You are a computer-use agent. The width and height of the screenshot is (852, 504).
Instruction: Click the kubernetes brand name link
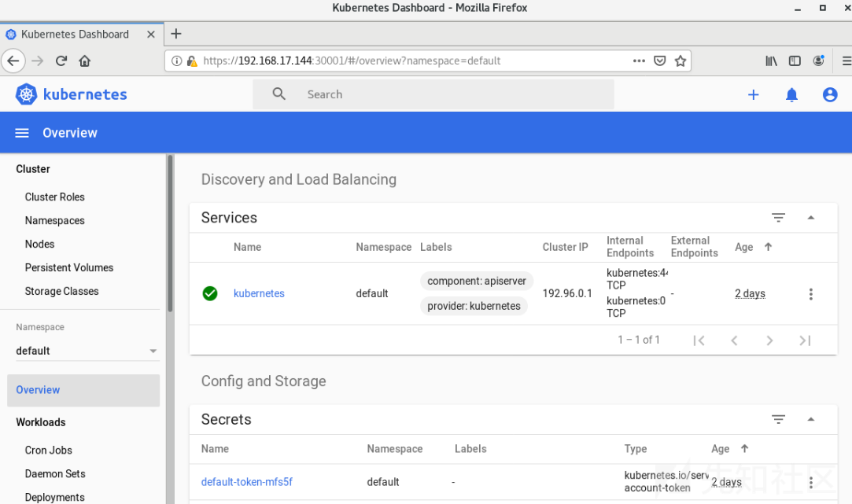pyautogui.click(x=85, y=94)
